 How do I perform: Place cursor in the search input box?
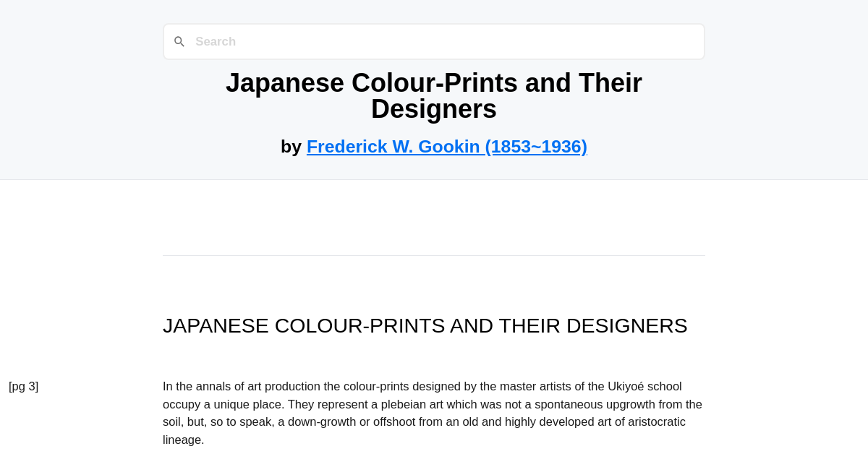[x=362, y=41]
